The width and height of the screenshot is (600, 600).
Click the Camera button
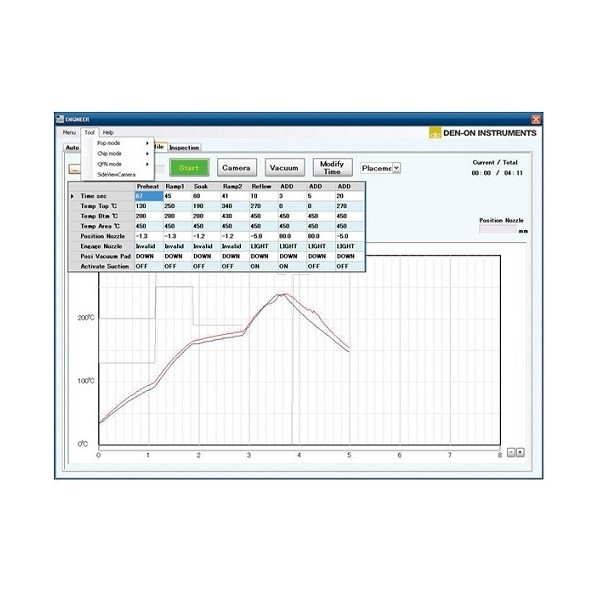236,168
